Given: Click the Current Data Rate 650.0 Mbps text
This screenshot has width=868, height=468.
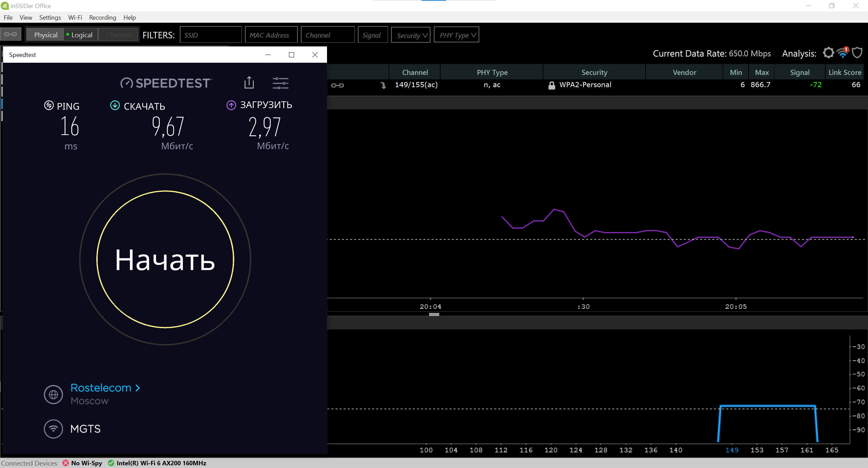Looking at the screenshot, I should point(712,54).
